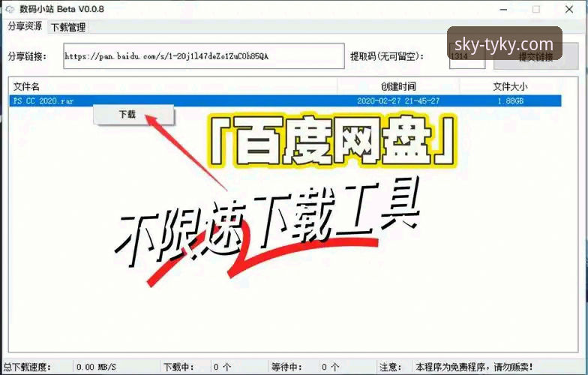Switch to the 下载管理 tab

tap(68, 27)
